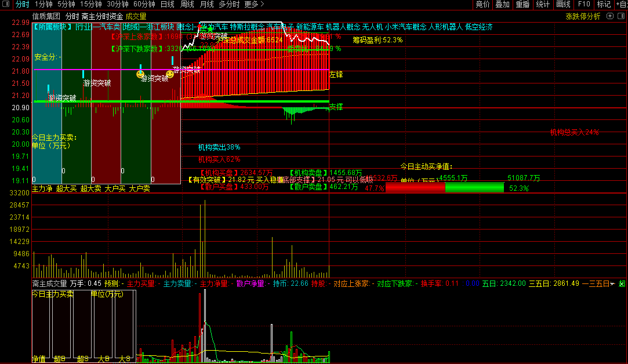The width and height of the screenshot is (628, 364).
Task: Switch to the 5分钟 chart
Action: [66, 5]
